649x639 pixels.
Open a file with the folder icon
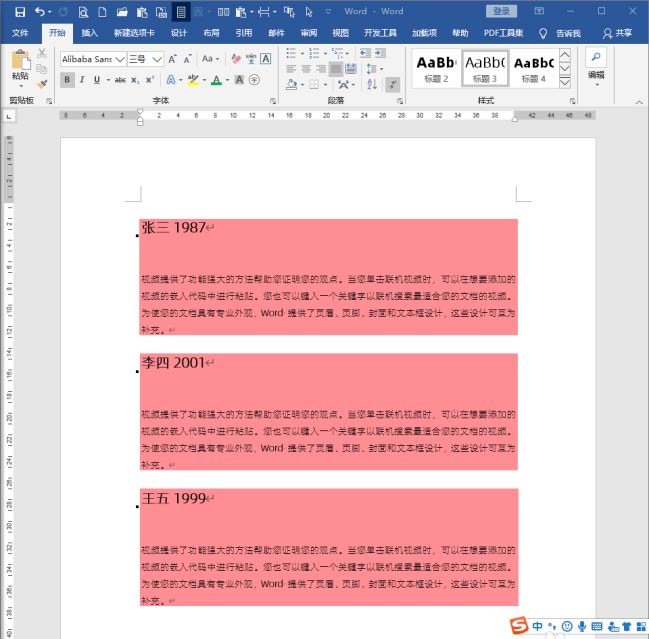122,12
